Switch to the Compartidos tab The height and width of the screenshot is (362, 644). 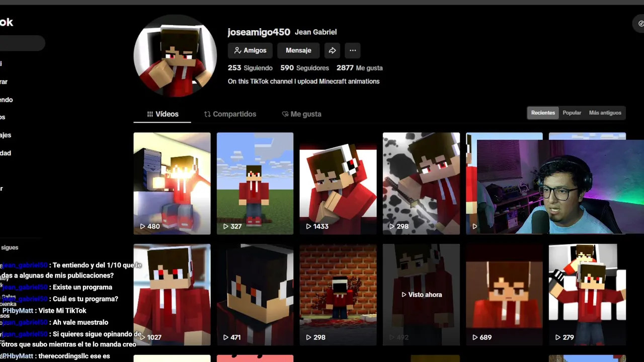230,114
